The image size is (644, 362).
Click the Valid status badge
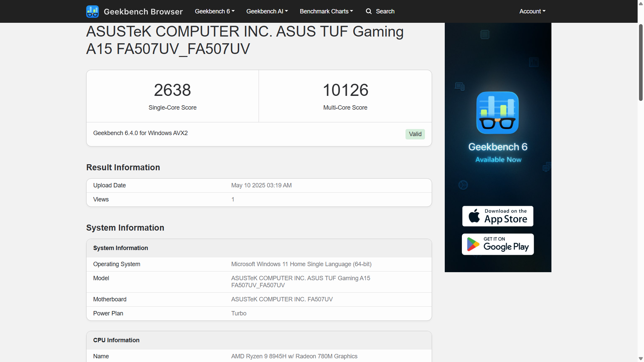point(415,134)
